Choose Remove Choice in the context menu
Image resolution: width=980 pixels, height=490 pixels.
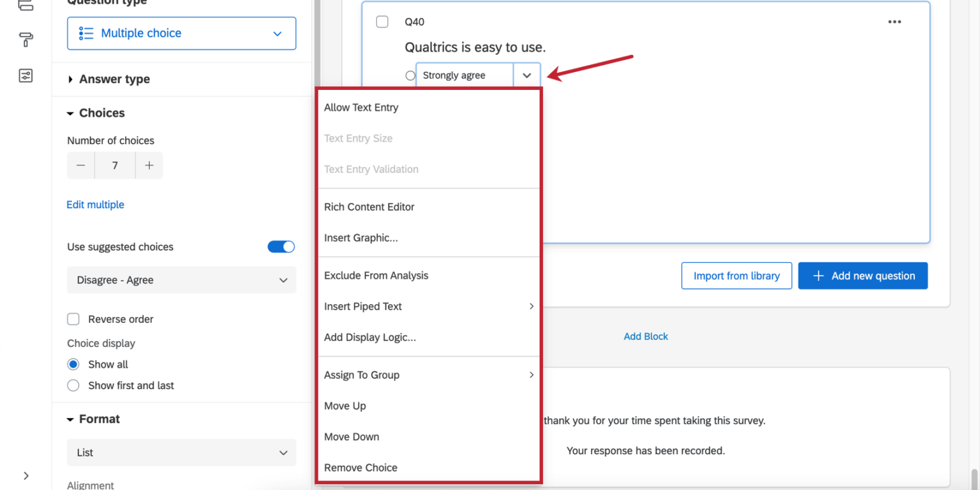tap(360, 468)
